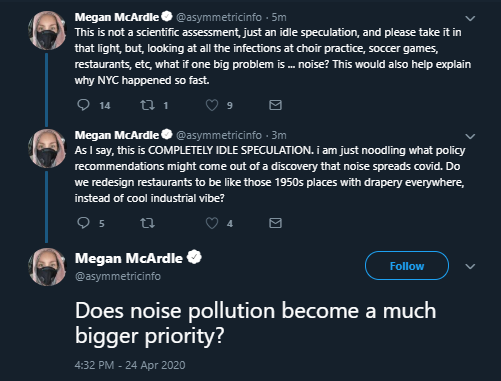Image resolution: width=501 pixels, height=381 pixels.
Task: Retweet the COMPLETELY IDLE SPECULATION tweet
Action: click(147, 223)
